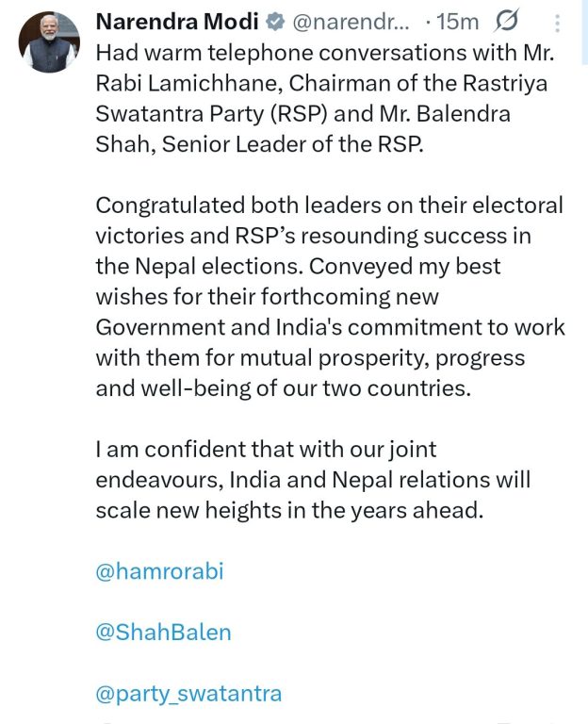Screen dimensions: 588x724
Task: Click the 'Government and India's commitment' line
Action: (330, 327)
